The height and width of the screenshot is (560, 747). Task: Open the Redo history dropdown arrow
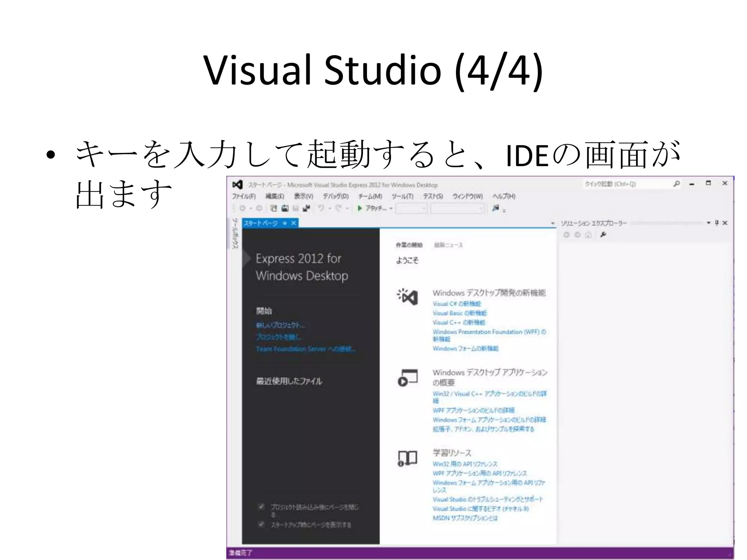coord(347,209)
